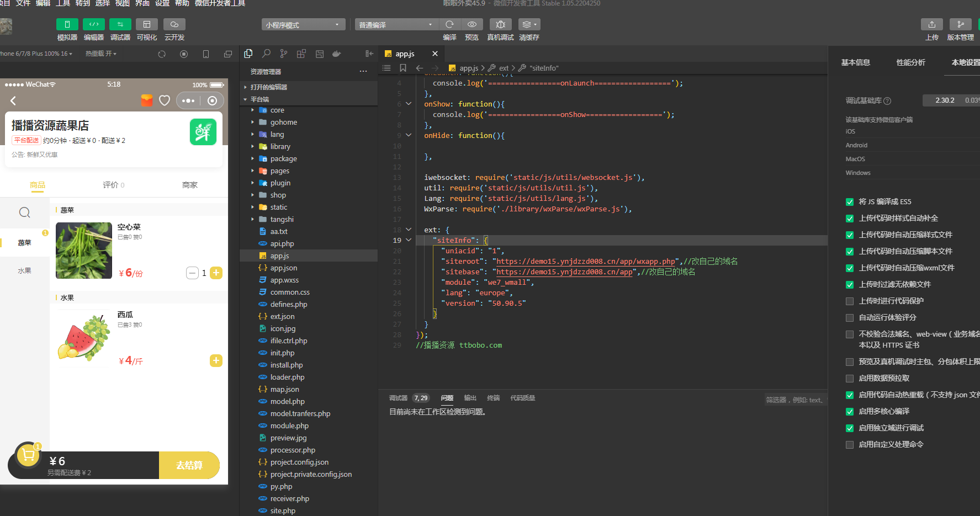The image size is (980, 516).
Task: Switch to the 基本信息 tab
Action: [x=855, y=62]
